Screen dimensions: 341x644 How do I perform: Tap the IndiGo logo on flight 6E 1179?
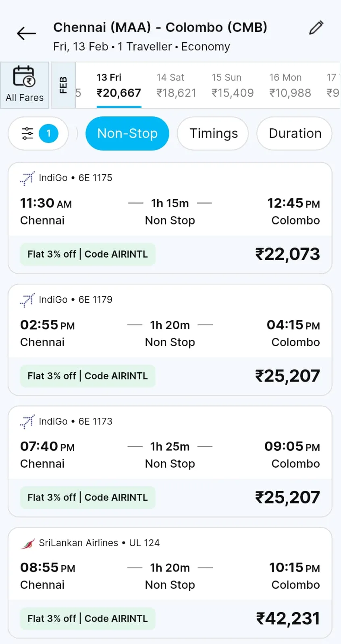tap(27, 300)
